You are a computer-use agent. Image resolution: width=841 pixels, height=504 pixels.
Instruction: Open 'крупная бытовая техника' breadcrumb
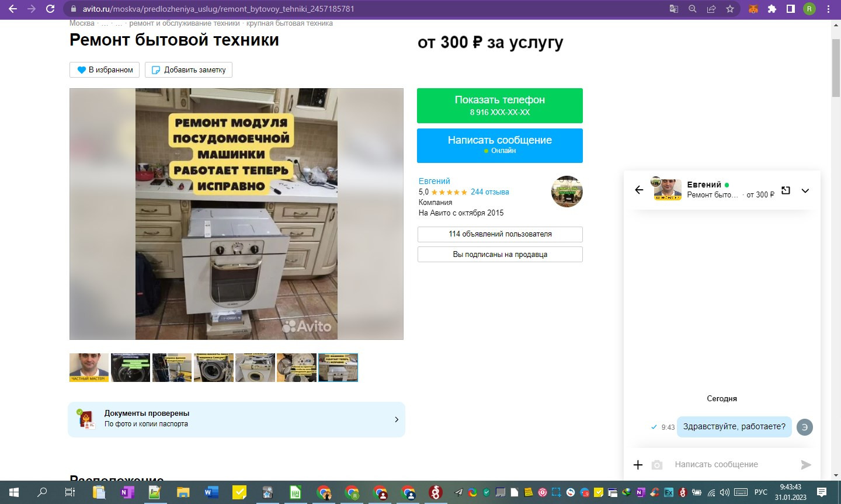coord(290,23)
